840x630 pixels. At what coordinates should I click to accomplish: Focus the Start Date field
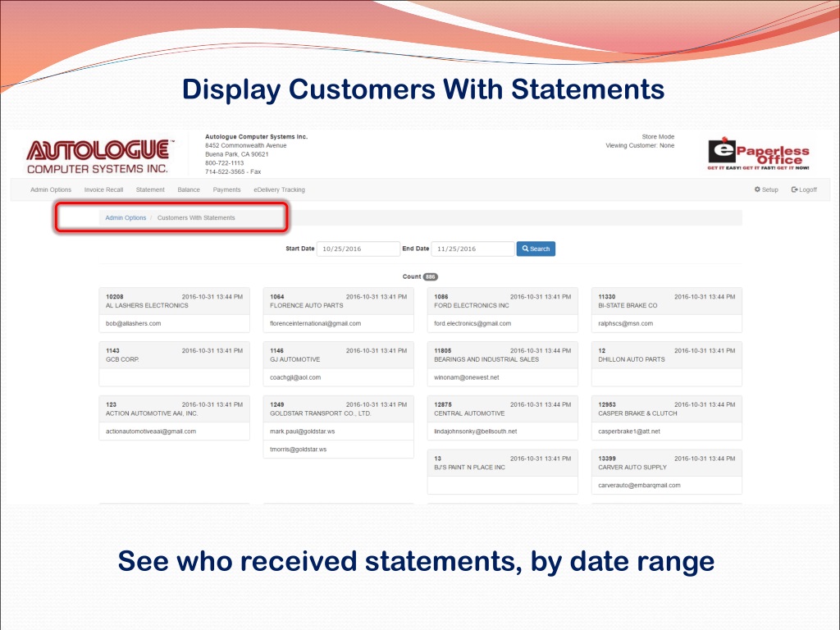click(x=358, y=249)
